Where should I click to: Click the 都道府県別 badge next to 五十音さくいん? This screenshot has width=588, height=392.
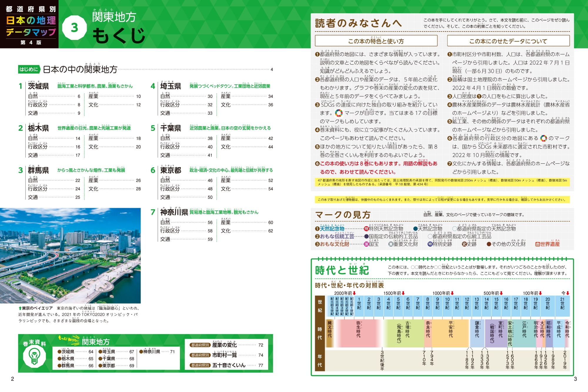200,365
